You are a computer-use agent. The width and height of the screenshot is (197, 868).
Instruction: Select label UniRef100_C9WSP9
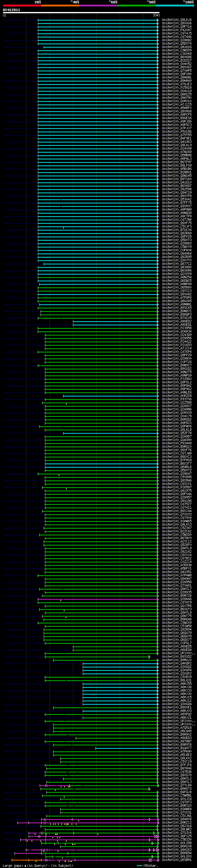point(176,50)
